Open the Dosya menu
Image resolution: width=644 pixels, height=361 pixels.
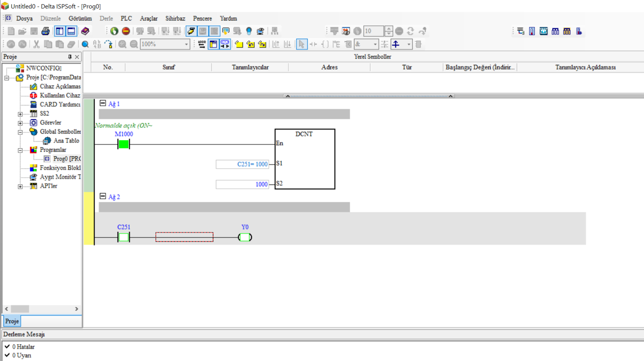24,19
